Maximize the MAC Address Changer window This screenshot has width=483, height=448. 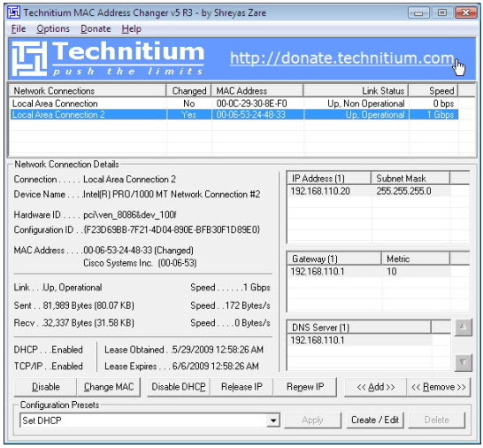point(442,13)
